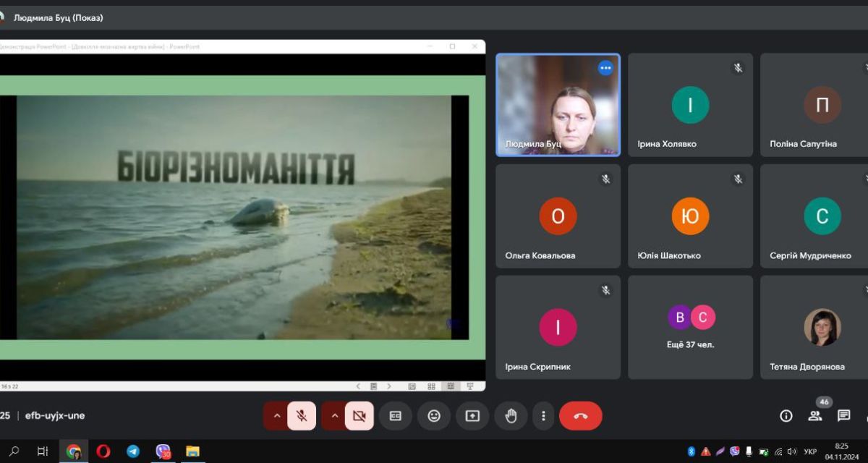
Task: Open meeting details info icon
Action: click(x=786, y=415)
